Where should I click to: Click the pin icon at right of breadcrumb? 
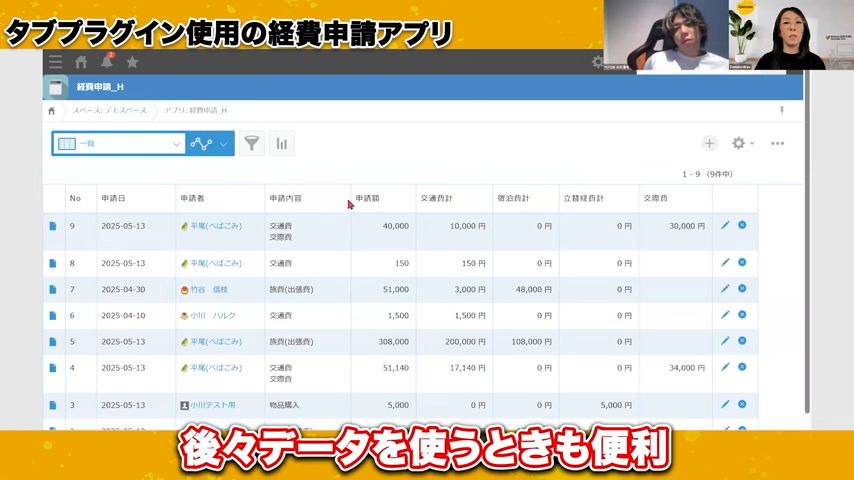(x=782, y=110)
